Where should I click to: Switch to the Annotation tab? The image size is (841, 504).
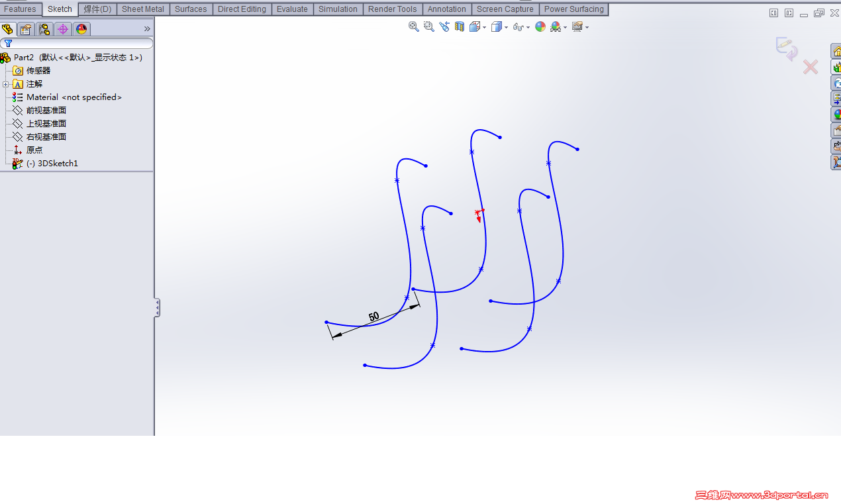(447, 9)
